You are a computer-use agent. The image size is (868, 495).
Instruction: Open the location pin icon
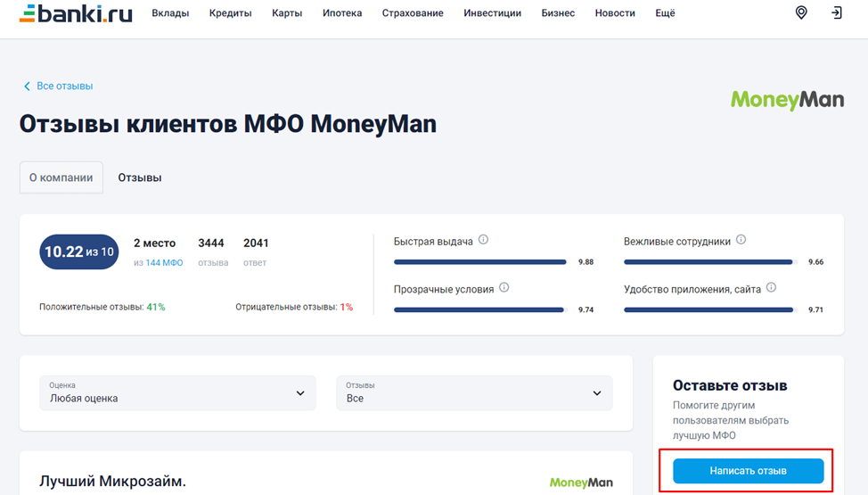(x=801, y=12)
